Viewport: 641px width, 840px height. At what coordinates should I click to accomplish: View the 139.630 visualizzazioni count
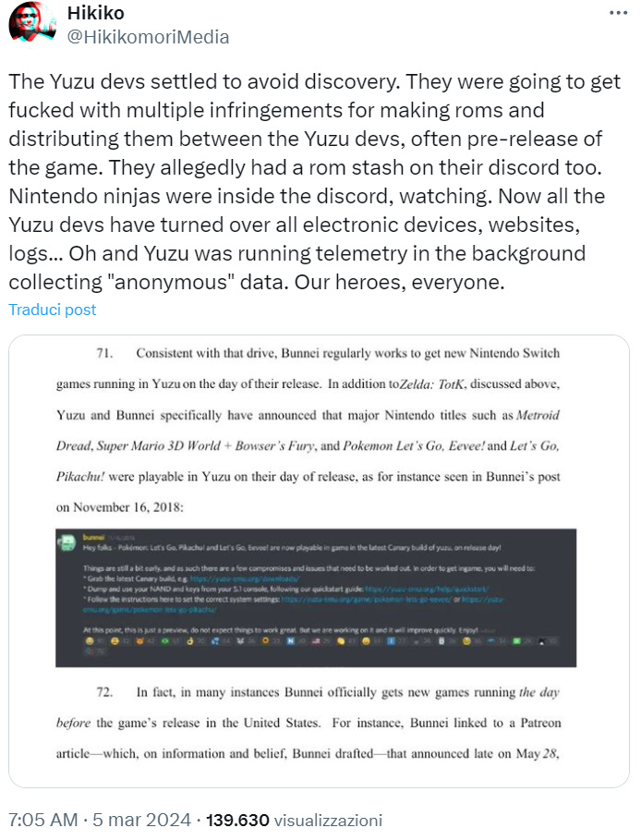click(x=286, y=819)
